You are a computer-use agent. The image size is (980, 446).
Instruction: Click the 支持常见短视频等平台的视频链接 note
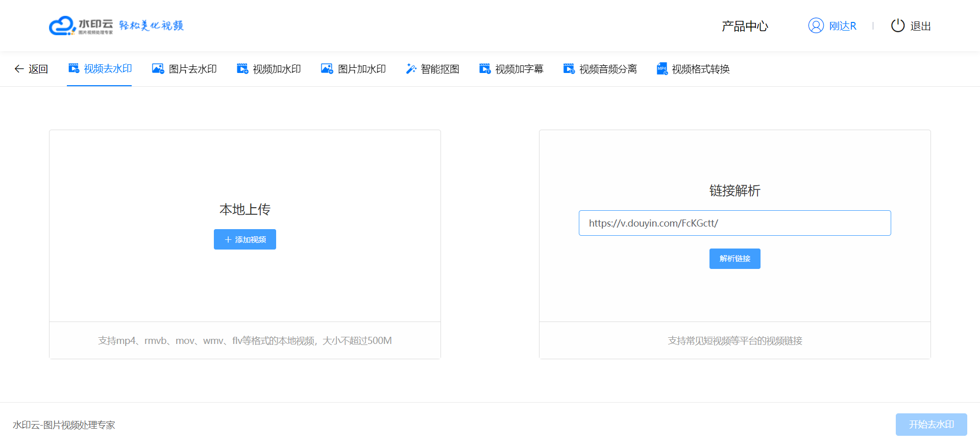735,340
